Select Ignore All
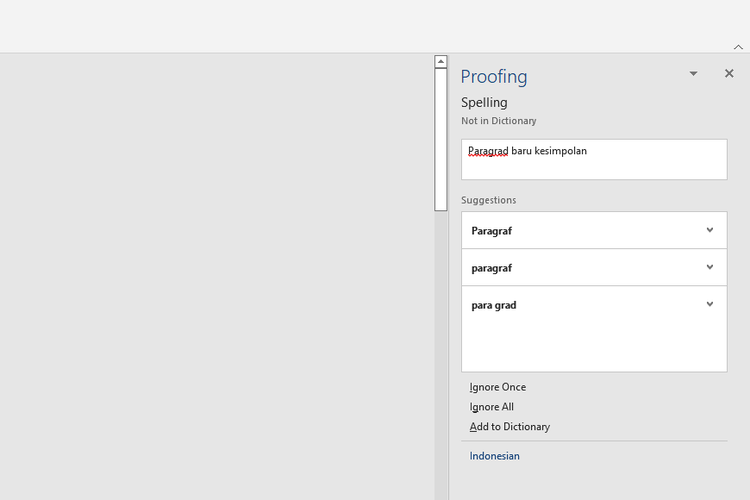 pos(491,407)
